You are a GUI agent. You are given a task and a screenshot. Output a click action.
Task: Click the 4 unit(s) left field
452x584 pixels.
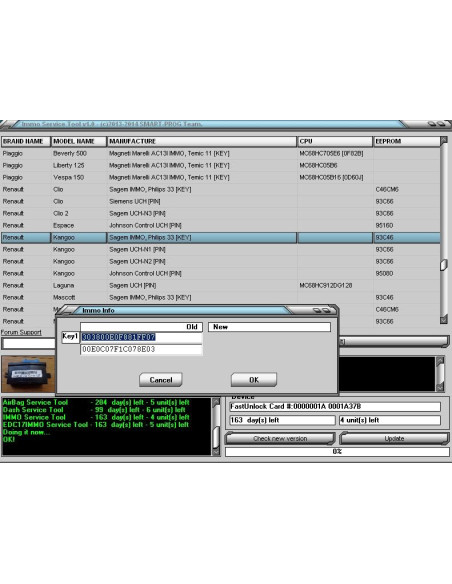[x=390, y=420]
